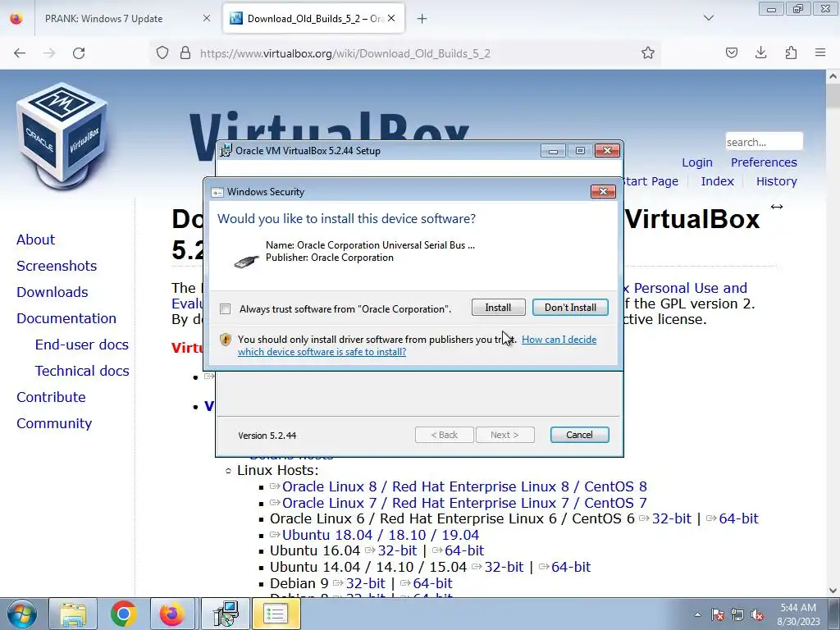This screenshot has width=840, height=630.
Task: Open Oracle Linux 8 / RHEL 8 / CentOS 8 link
Action: point(464,486)
